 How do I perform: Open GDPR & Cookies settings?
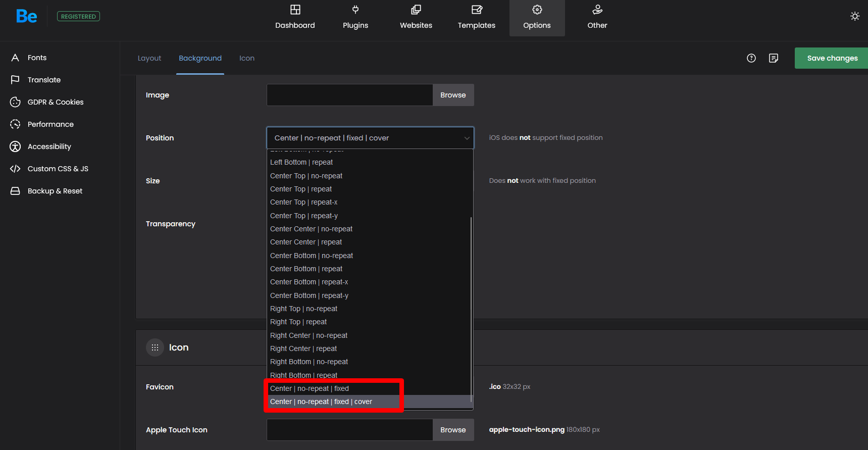pos(56,102)
